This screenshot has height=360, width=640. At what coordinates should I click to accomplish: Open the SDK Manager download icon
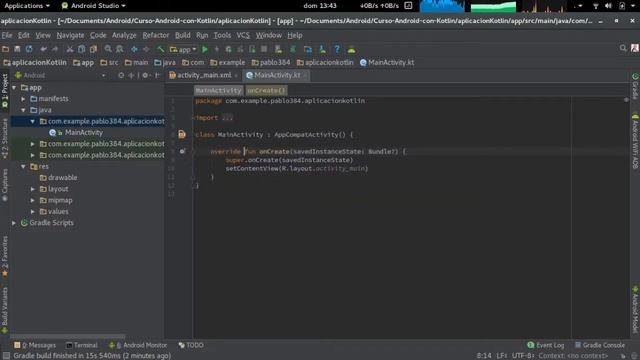pyautogui.click(x=322, y=49)
